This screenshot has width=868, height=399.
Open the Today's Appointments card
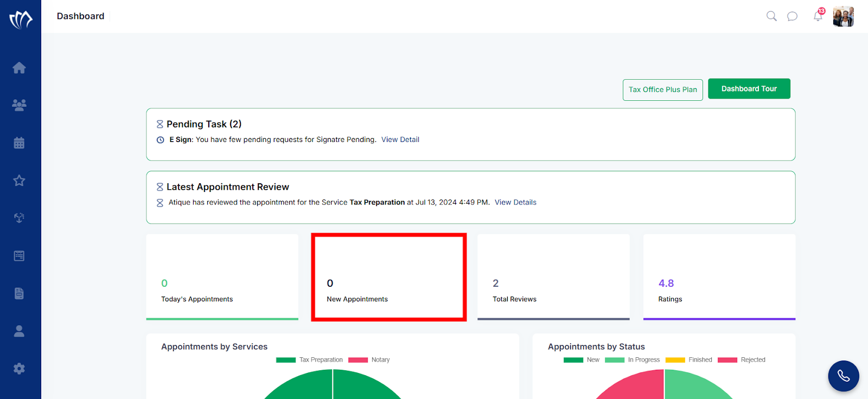[222, 277]
